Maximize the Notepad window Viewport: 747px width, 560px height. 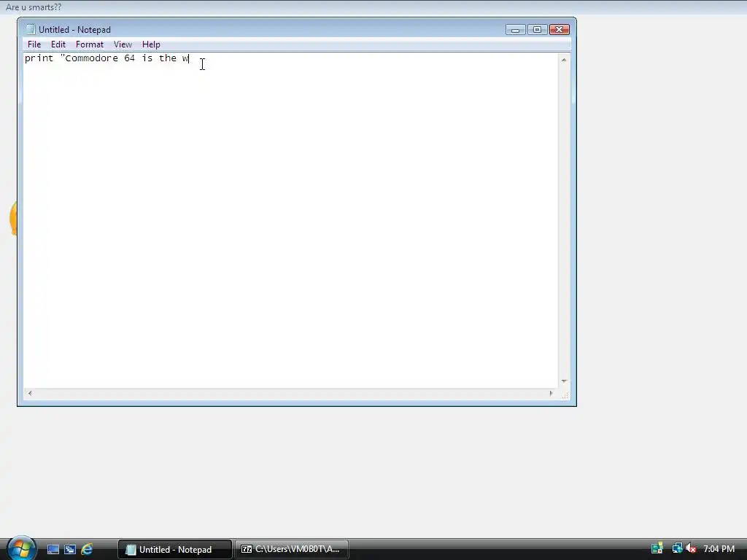[x=537, y=30]
